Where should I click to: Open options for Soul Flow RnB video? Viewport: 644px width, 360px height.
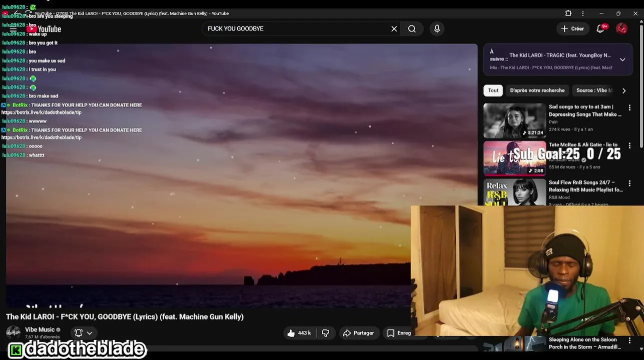click(x=629, y=183)
